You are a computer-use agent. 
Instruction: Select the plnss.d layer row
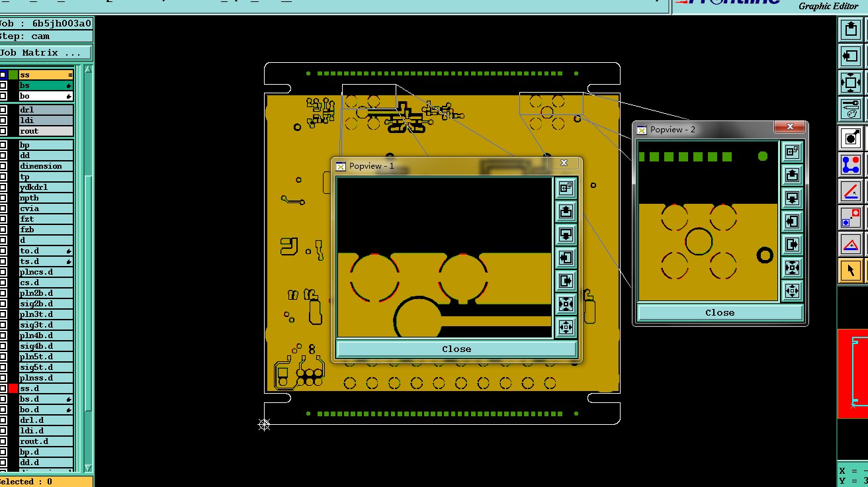46,378
